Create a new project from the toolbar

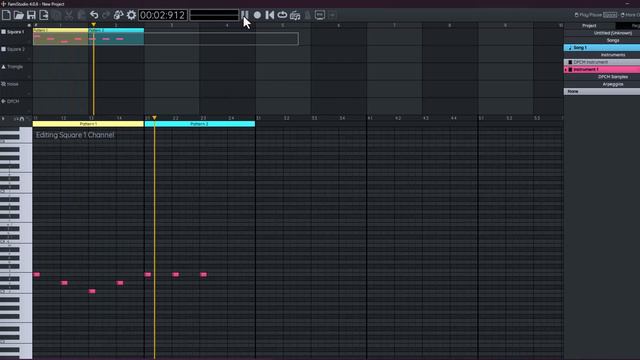(6, 15)
